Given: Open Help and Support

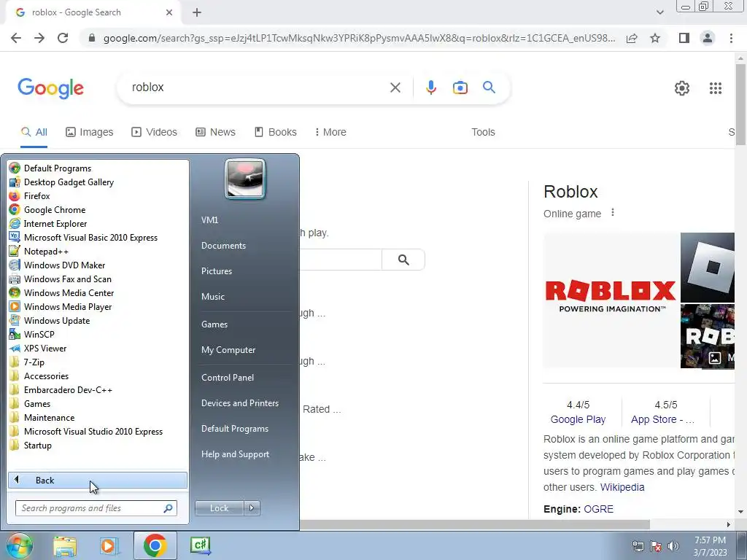Looking at the screenshot, I should [236, 454].
